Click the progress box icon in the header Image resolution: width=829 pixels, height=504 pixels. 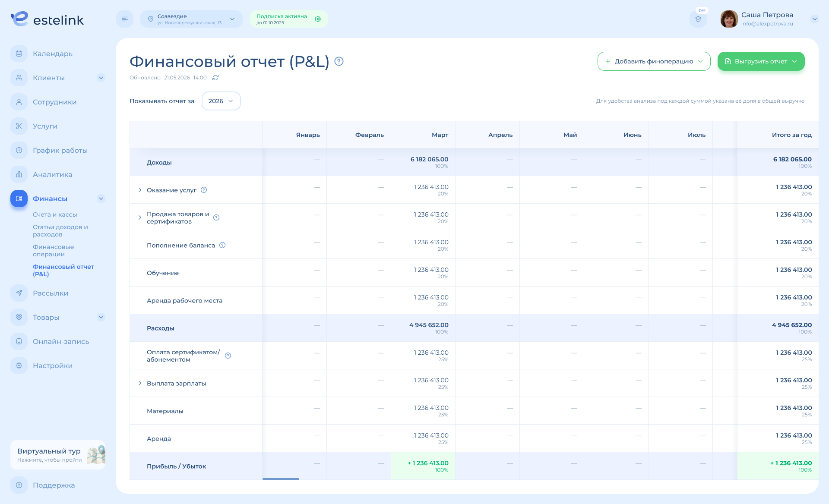pos(698,19)
